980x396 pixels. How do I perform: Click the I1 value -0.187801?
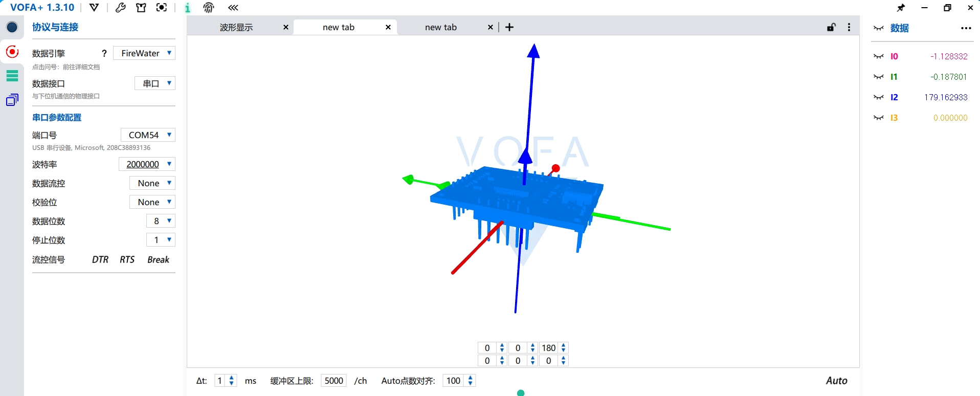pyautogui.click(x=949, y=77)
